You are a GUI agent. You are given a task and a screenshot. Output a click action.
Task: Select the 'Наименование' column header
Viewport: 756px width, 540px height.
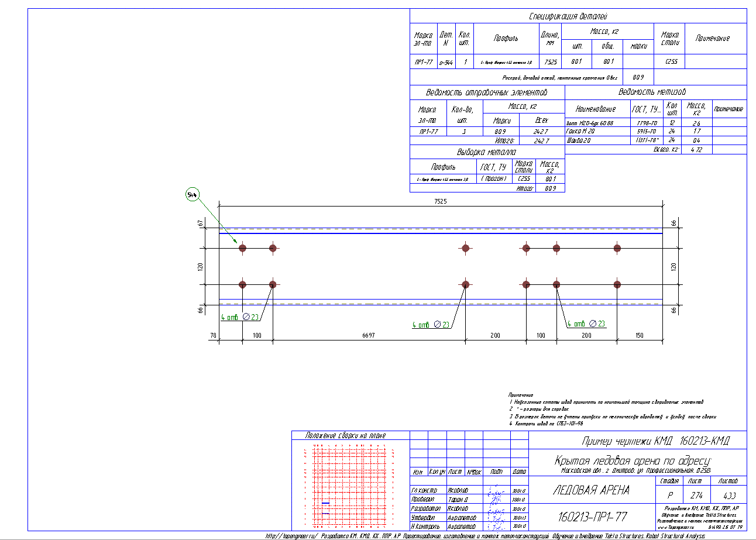[596, 109]
